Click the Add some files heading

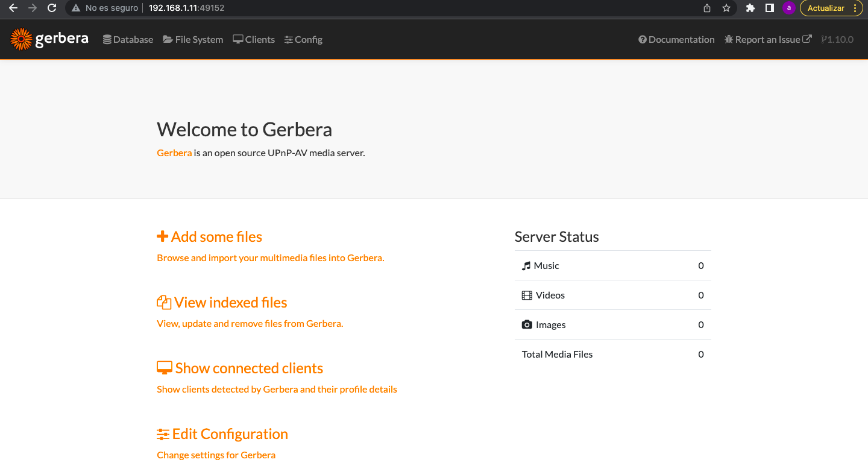coord(210,237)
